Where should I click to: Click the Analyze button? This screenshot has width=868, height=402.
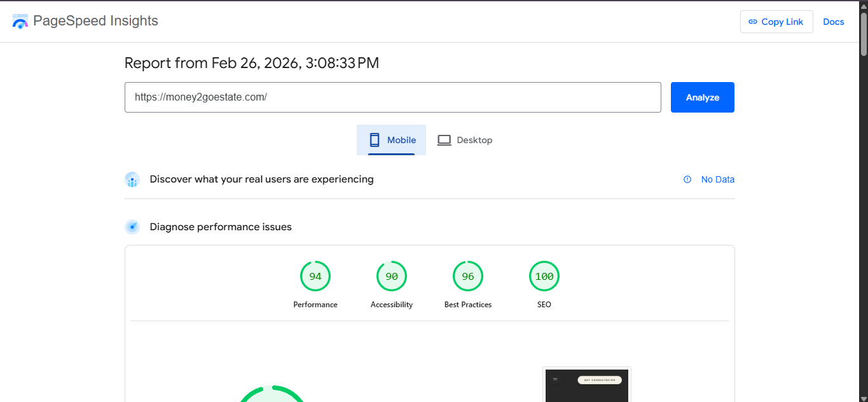point(703,97)
